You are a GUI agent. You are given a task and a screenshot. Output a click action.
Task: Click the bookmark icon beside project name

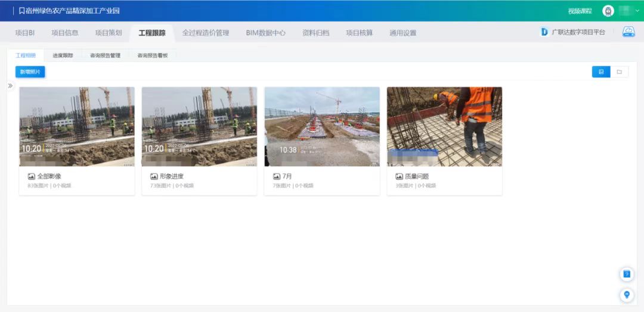coord(22,11)
